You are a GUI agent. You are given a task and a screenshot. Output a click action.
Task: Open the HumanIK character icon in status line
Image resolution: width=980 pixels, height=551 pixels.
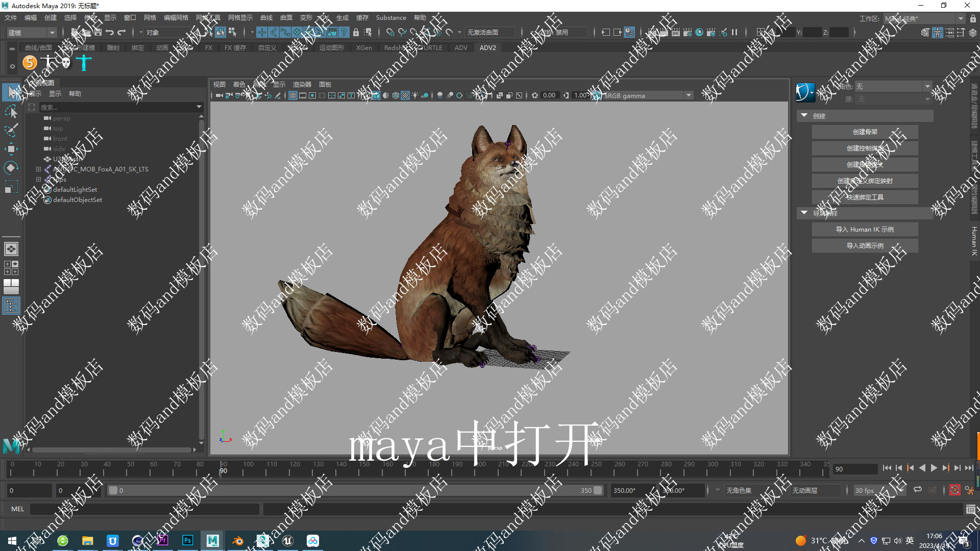[938, 33]
